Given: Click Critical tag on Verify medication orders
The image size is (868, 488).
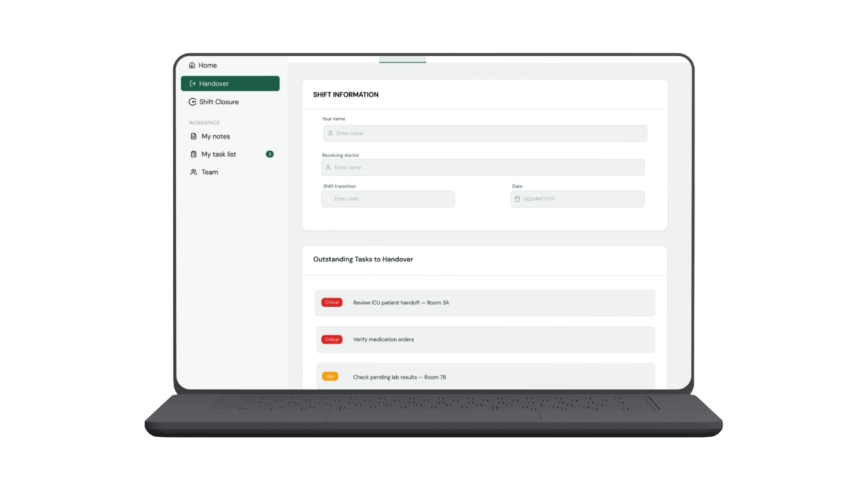Looking at the screenshot, I should point(332,340).
